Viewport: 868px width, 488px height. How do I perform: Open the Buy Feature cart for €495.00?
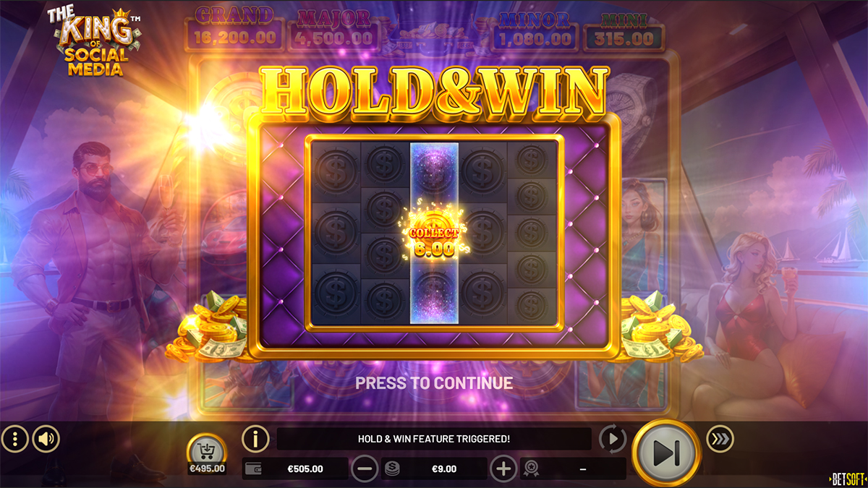207,455
